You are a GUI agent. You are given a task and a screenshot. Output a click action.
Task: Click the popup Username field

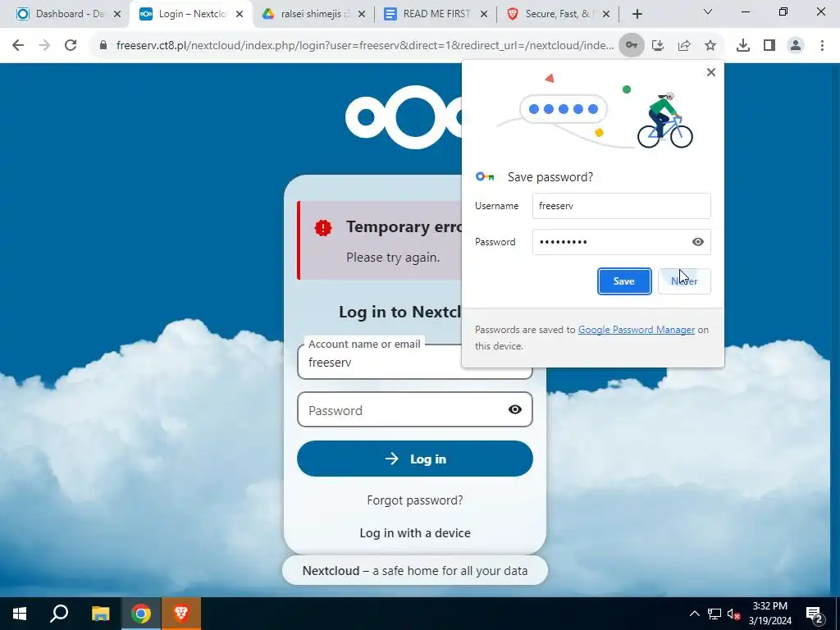coord(622,206)
